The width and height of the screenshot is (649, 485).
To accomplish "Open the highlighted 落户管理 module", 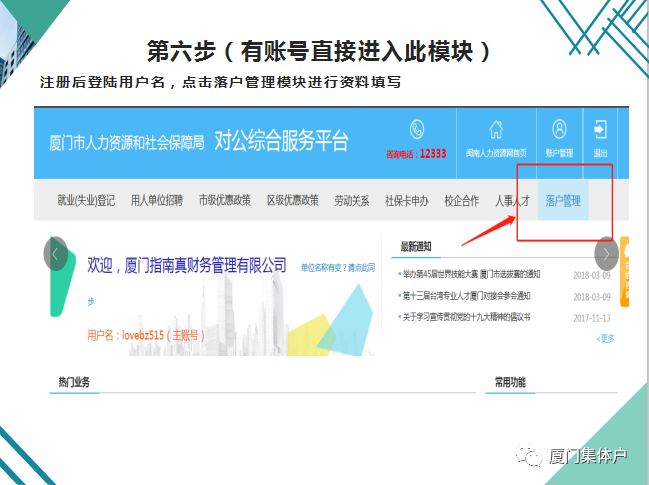I will [x=563, y=201].
